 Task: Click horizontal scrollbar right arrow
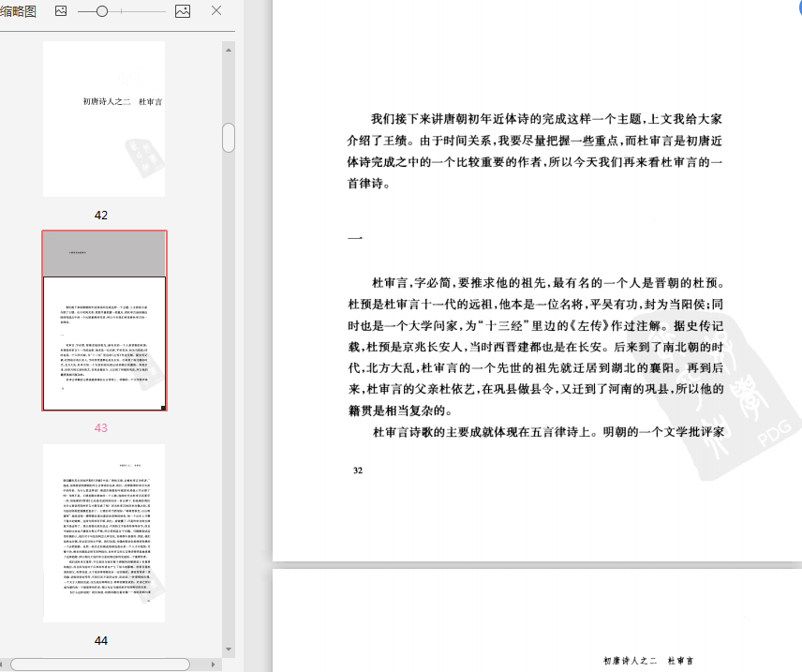click(x=214, y=665)
